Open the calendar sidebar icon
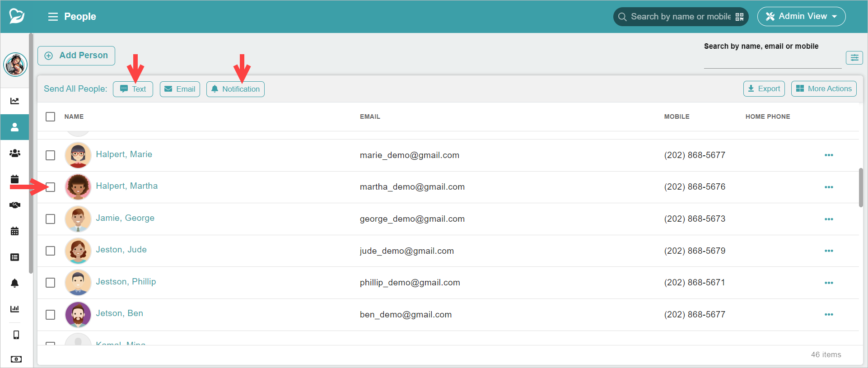Image resolution: width=868 pixels, height=368 pixels. [15, 179]
